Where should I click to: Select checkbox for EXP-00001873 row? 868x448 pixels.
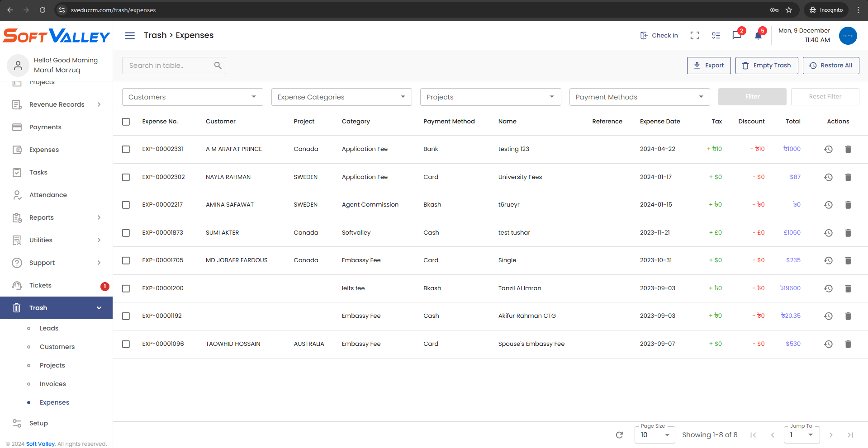point(126,233)
